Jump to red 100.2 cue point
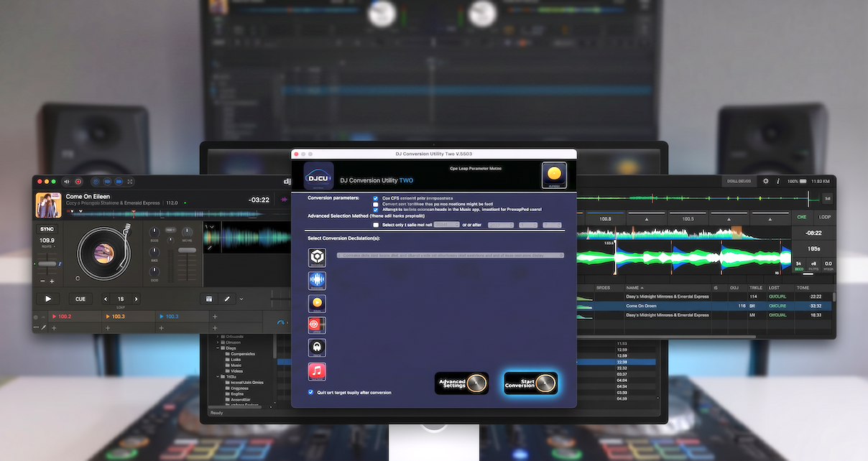Viewport: 868px width, 461px height. 75,316
